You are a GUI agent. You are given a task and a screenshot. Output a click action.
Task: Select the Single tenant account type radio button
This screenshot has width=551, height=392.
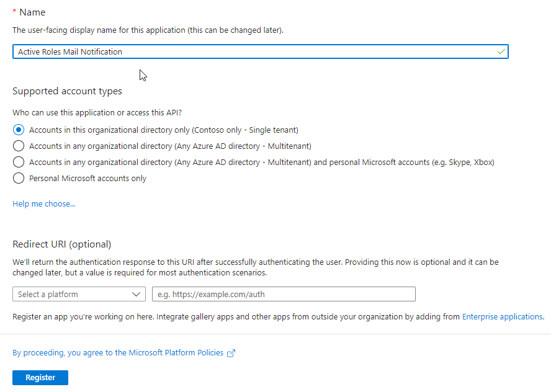coord(19,130)
